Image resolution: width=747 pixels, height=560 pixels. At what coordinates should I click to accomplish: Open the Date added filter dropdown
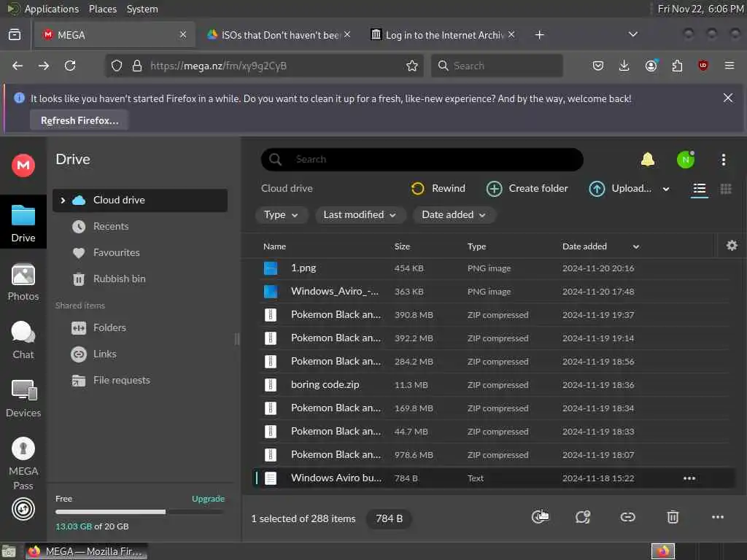pos(454,215)
